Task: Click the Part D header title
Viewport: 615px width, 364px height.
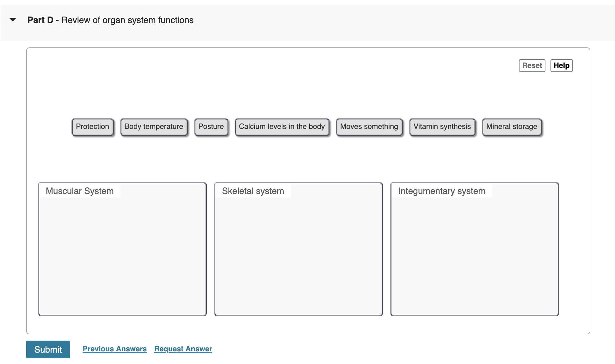Action: pos(110,20)
